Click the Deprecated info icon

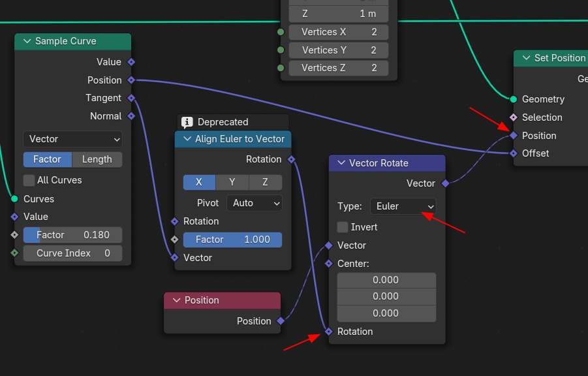187,122
